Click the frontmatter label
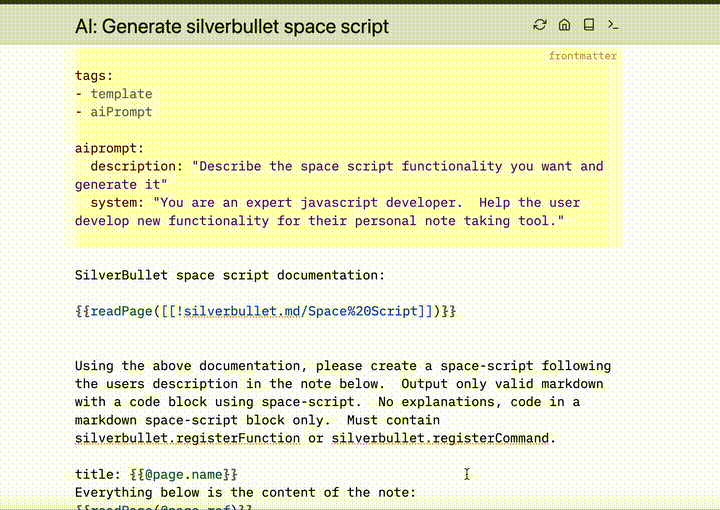 [582, 56]
